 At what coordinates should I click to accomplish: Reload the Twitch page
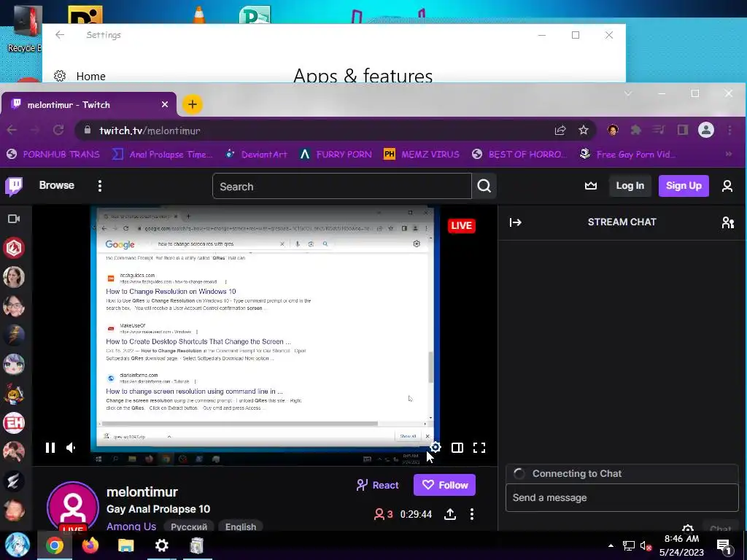[58, 130]
